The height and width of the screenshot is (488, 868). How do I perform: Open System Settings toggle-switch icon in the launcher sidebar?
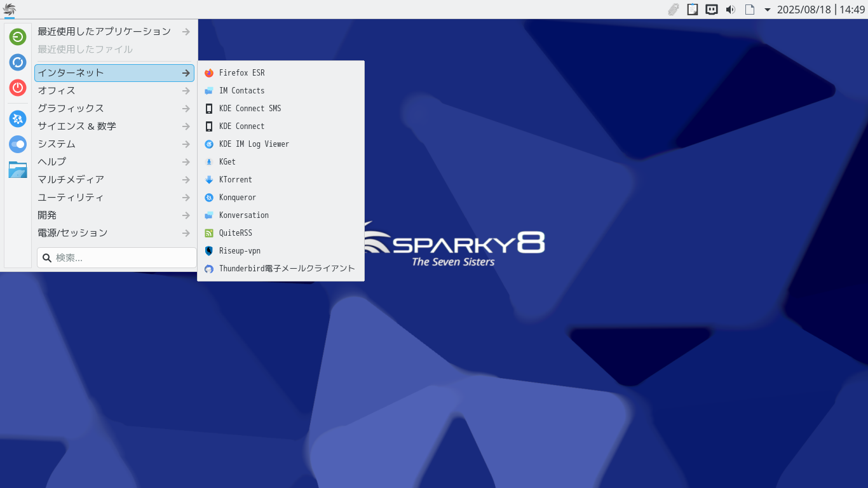click(18, 144)
